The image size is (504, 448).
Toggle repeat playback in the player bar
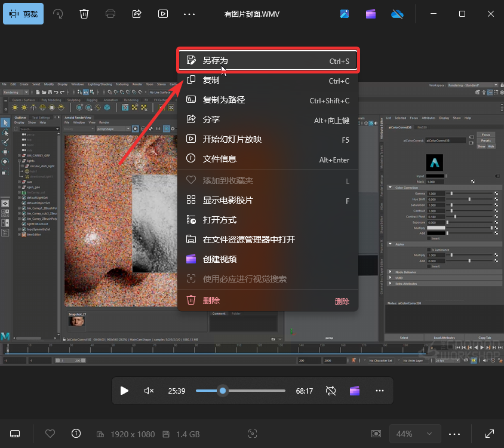pyautogui.click(x=331, y=391)
